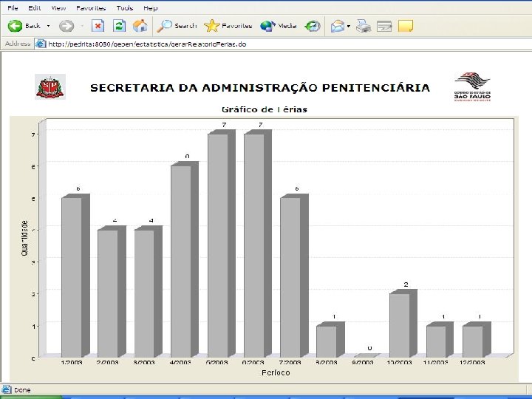This screenshot has width=532, height=399.
Task: Click the History icon in toolbar
Action: click(x=313, y=26)
